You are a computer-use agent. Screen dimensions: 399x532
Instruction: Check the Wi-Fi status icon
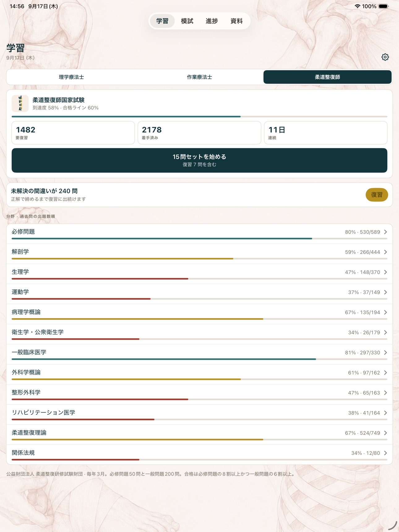[357, 6]
